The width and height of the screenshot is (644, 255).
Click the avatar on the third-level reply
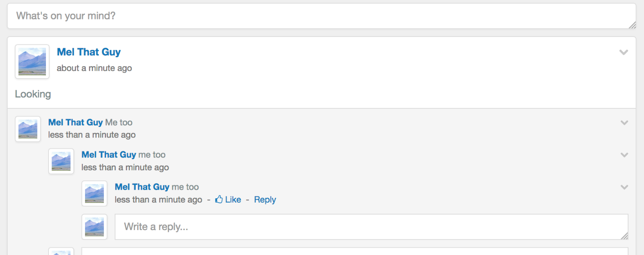click(x=94, y=194)
